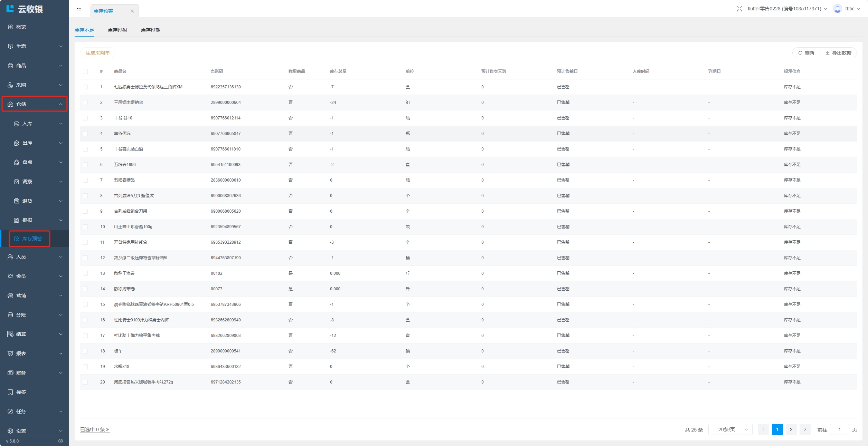Click 导出数据 export data button
The image size is (868, 446).
pyautogui.click(x=838, y=53)
